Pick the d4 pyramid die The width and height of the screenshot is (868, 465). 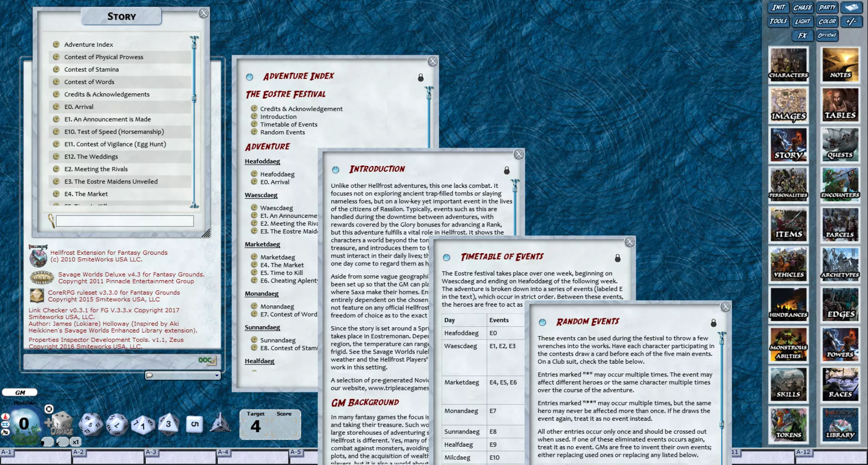click(x=220, y=423)
